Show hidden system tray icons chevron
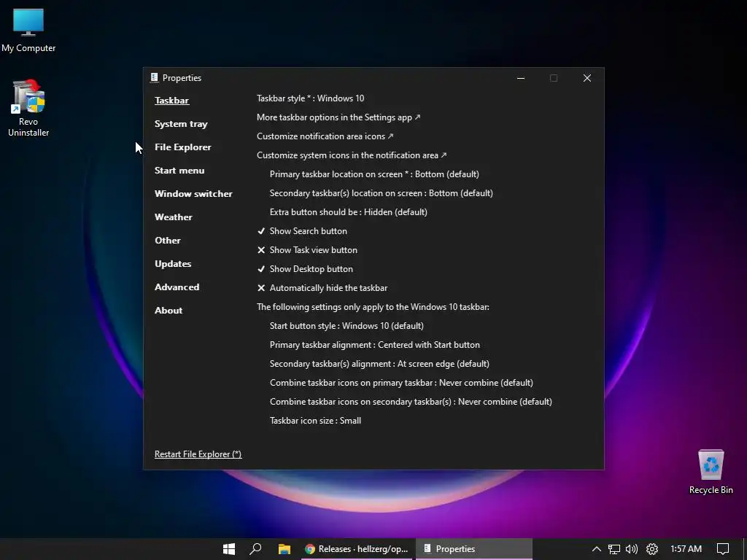Viewport: 747px width, 560px height. click(596, 549)
